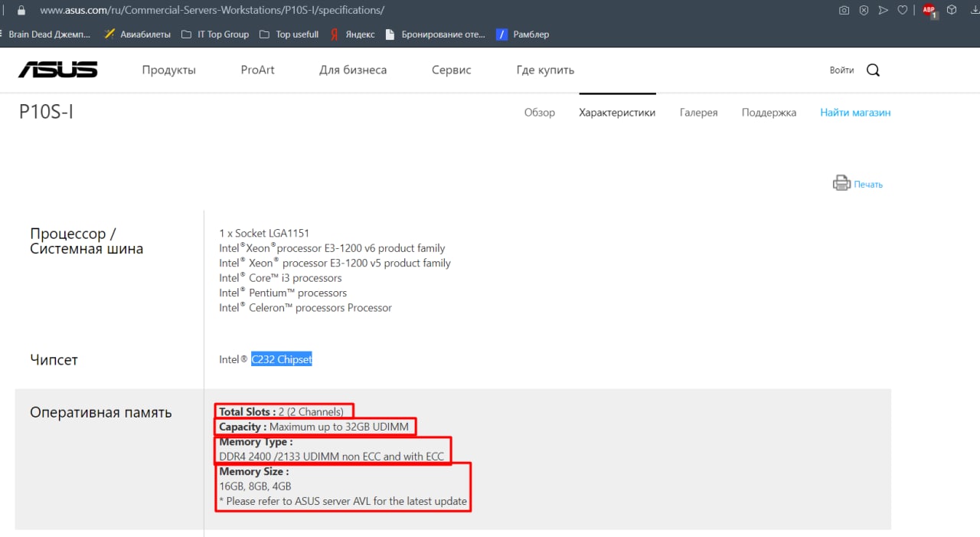This screenshot has height=537, width=980.
Task: Switch to the Обзор tab
Action: (x=540, y=113)
